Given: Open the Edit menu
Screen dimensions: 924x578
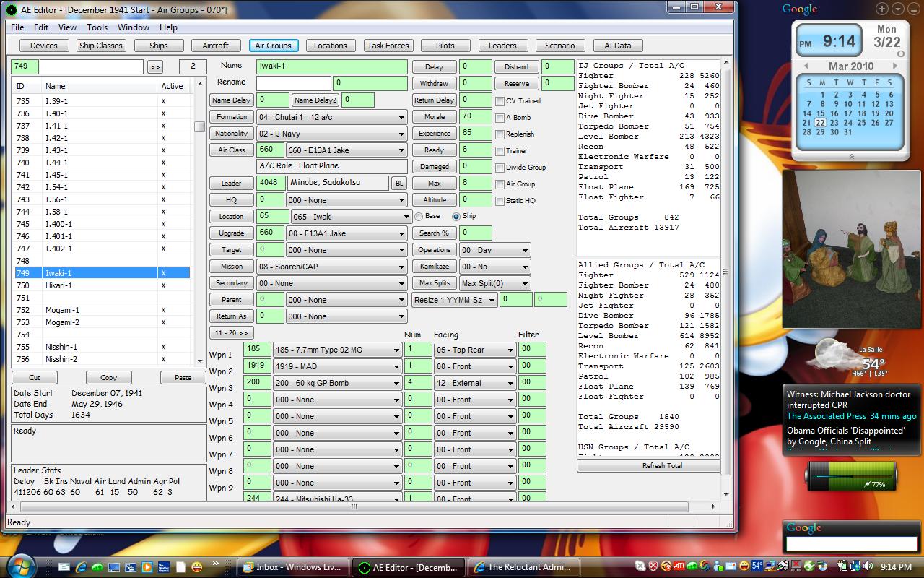Looking at the screenshot, I should point(41,27).
